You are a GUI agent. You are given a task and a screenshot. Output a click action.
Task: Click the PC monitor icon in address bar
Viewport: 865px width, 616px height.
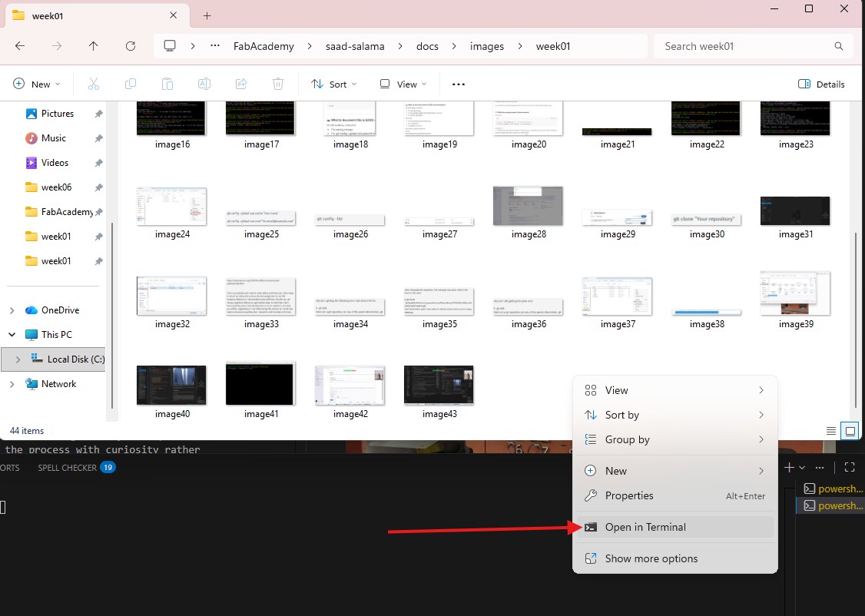(x=170, y=46)
